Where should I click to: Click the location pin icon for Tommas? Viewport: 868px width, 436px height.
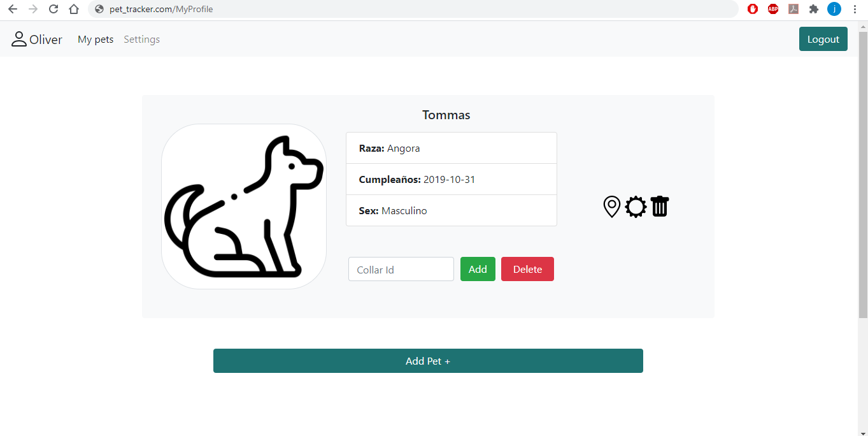coord(611,207)
